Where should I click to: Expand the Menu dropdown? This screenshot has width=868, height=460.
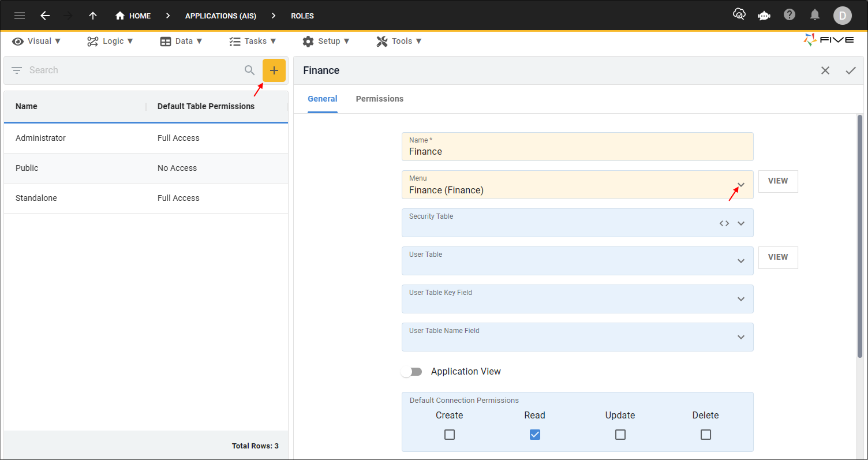coord(741,185)
